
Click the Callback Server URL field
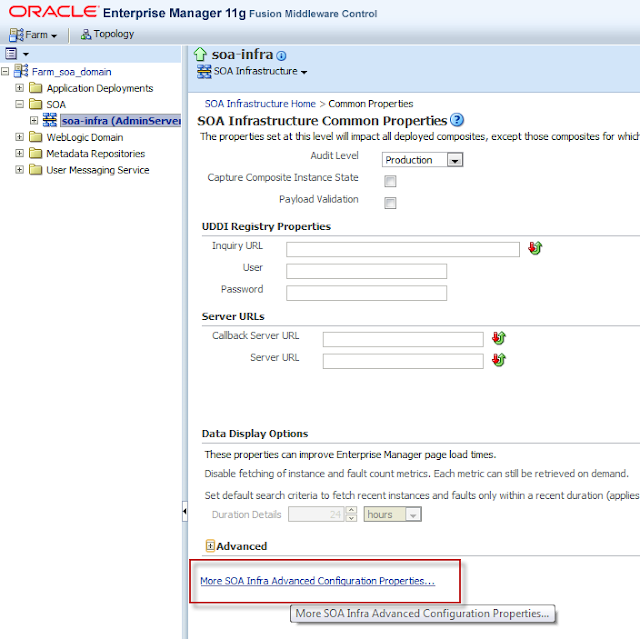(403, 339)
